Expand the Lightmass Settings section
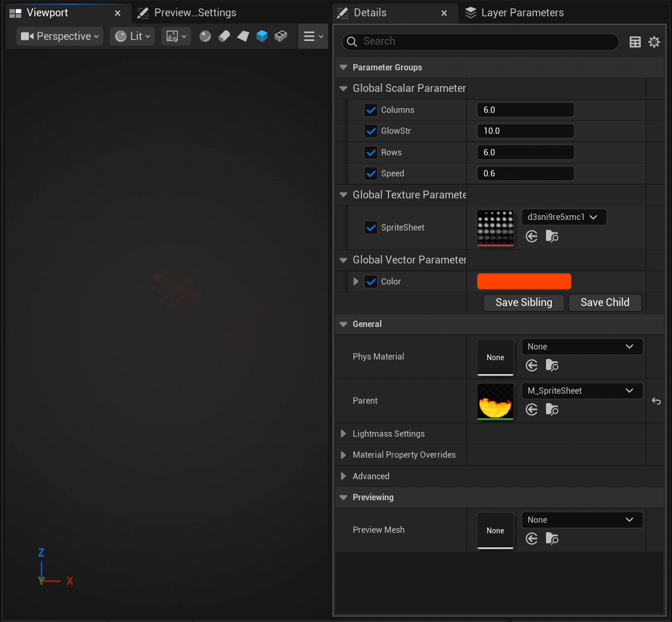Image resolution: width=672 pixels, height=622 pixels. point(343,434)
